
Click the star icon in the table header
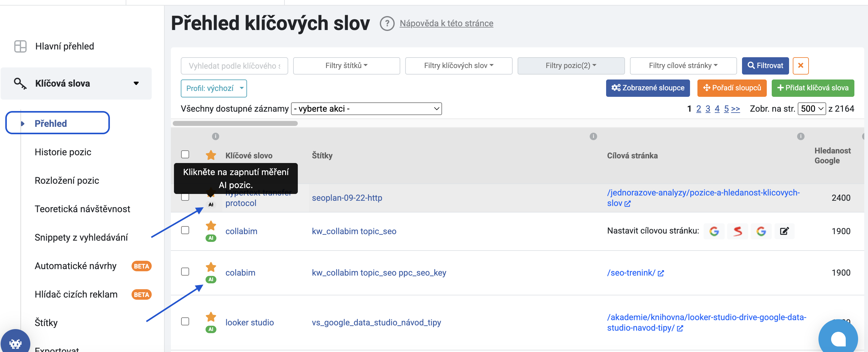click(x=211, y=155)
